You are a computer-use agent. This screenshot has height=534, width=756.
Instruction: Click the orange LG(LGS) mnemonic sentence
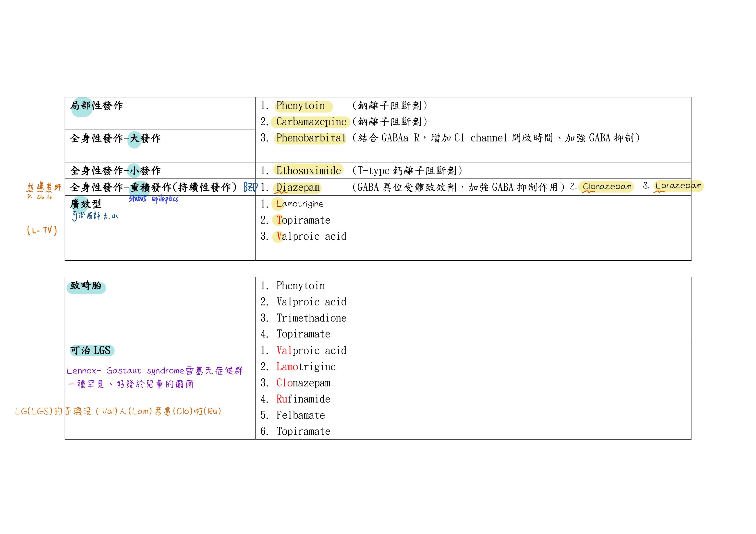118,412
